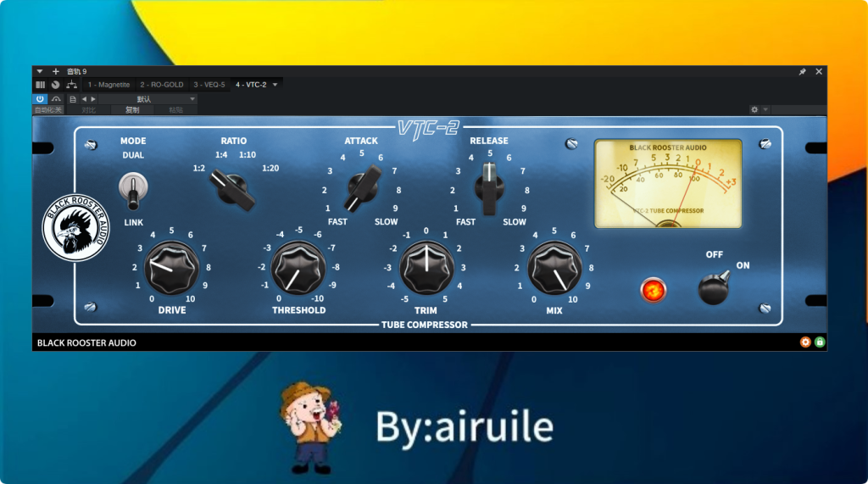Viewport: 868px width, 484px height.
Task: Click the FAST label under ATTACK
Action: pyautogui.click(x=337, y=221)
